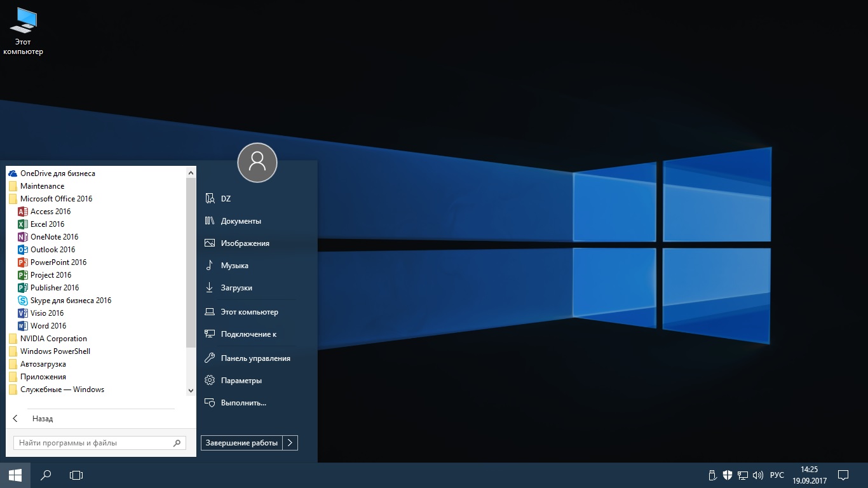Click the program list scrollbar thumb
Screen dimensions: 868x488
[x=191, y=262]
